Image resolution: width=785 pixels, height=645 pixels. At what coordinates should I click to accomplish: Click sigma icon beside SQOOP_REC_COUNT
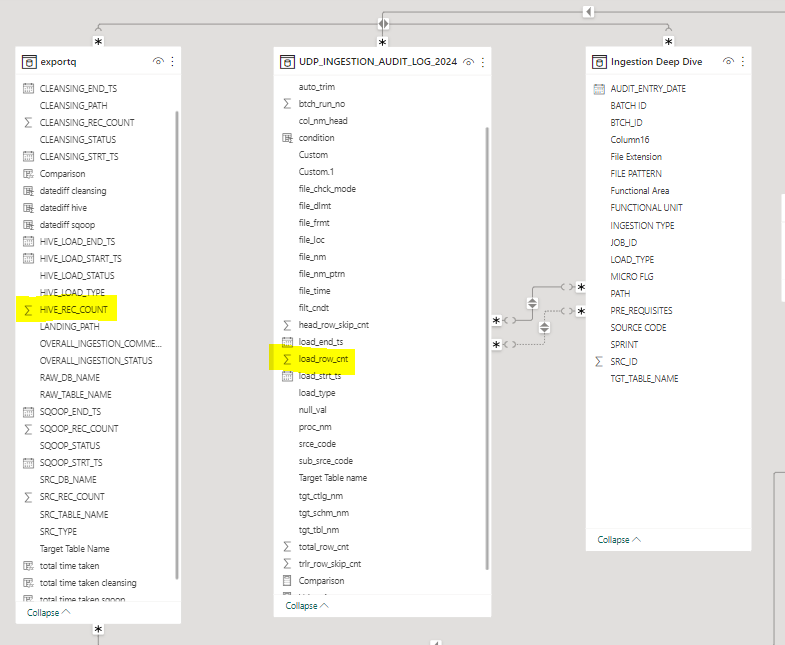29,429
